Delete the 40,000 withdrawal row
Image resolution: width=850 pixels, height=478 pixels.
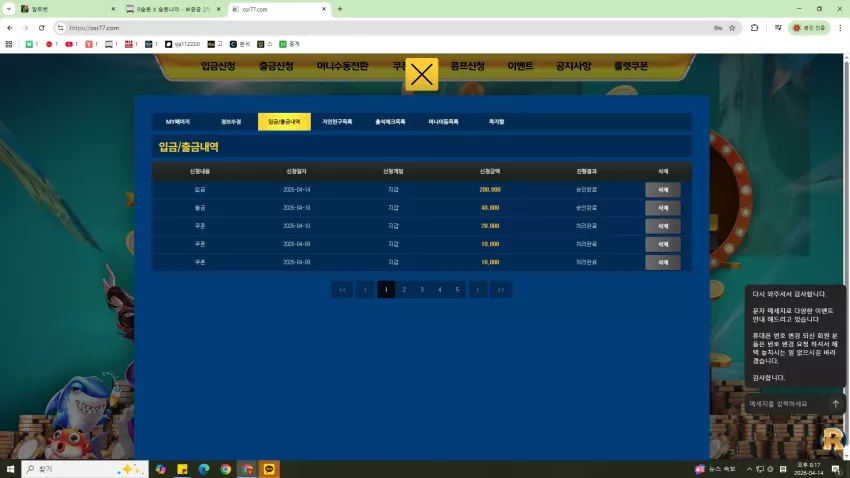coord(663,208)
